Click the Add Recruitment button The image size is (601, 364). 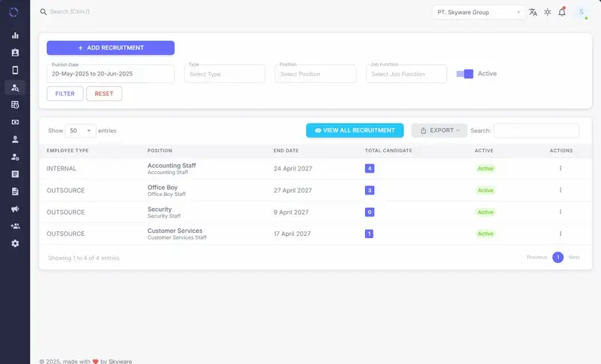click(111, 47)
